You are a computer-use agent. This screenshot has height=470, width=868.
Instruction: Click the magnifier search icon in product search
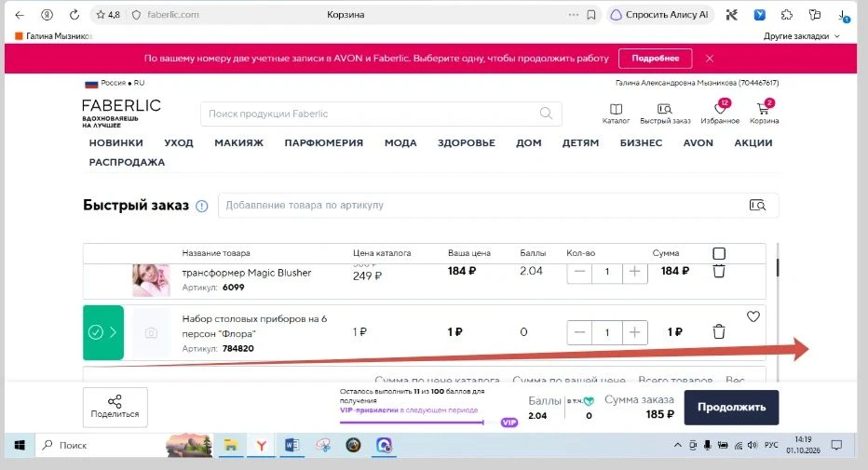546,114
